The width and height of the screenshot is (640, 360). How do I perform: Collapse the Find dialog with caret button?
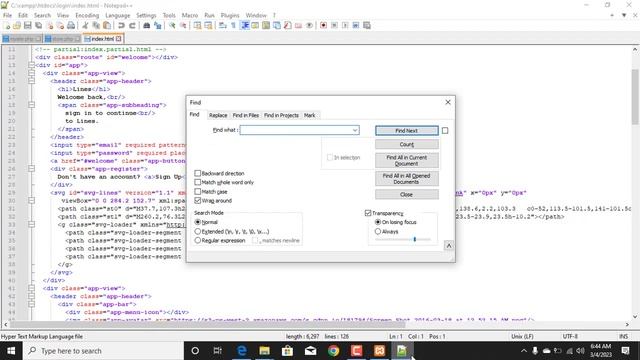(x=449, y=245)
